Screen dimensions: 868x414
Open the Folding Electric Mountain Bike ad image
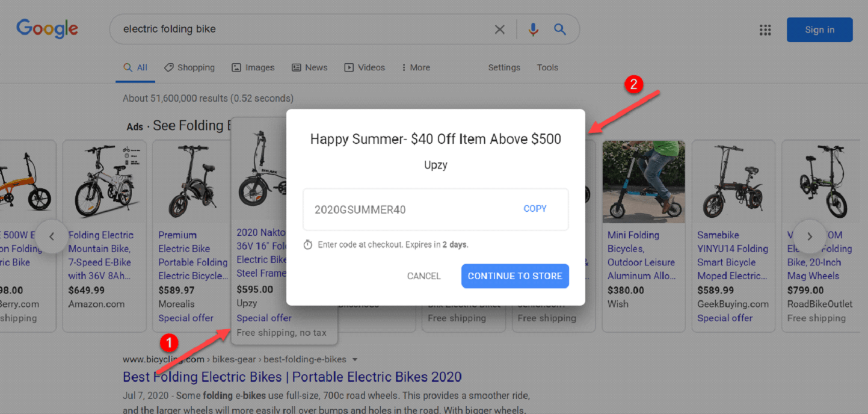click(105, 182)
